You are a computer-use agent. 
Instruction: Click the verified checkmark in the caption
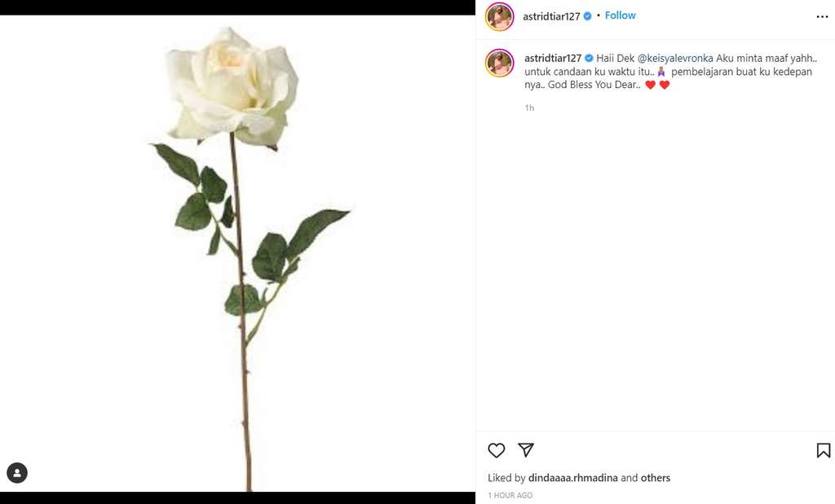587,58
